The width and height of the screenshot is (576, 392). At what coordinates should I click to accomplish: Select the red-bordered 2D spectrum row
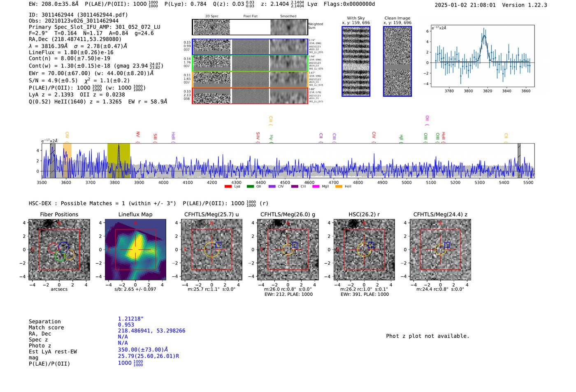(250, 95)
